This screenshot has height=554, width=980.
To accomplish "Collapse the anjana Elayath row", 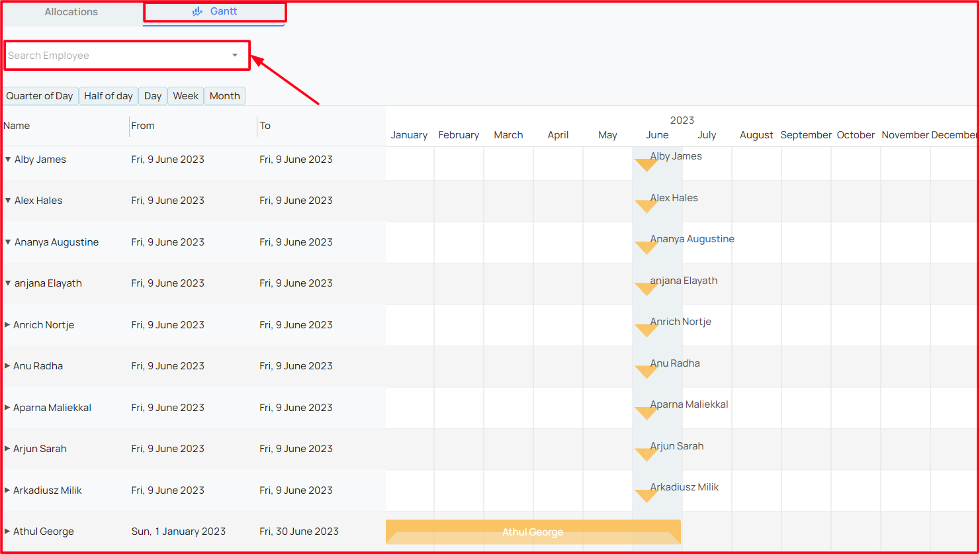I will tap(8, 283).
